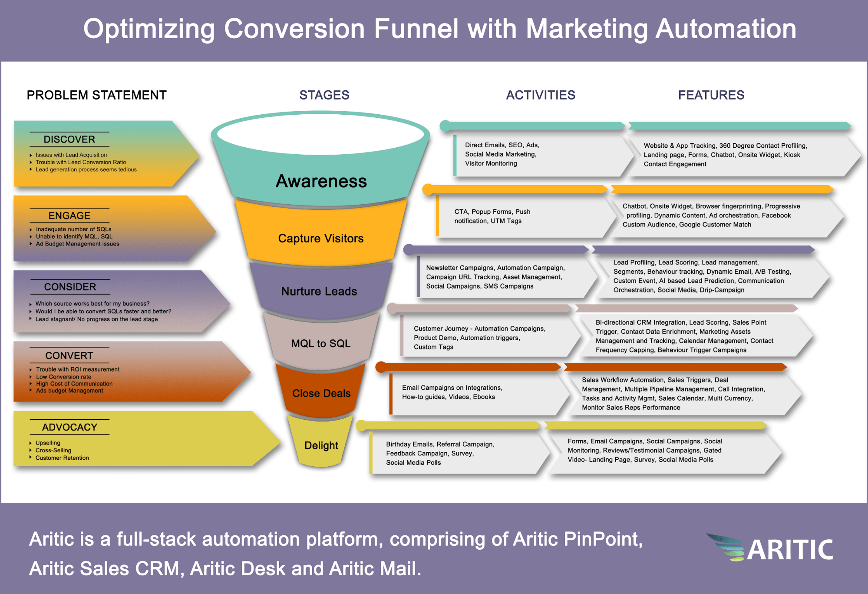Click 'Chatbot, Onsite Widget, Browser fingerprinting' feature text
This screenshot has height=594, width=868.
tap(692, 206)
